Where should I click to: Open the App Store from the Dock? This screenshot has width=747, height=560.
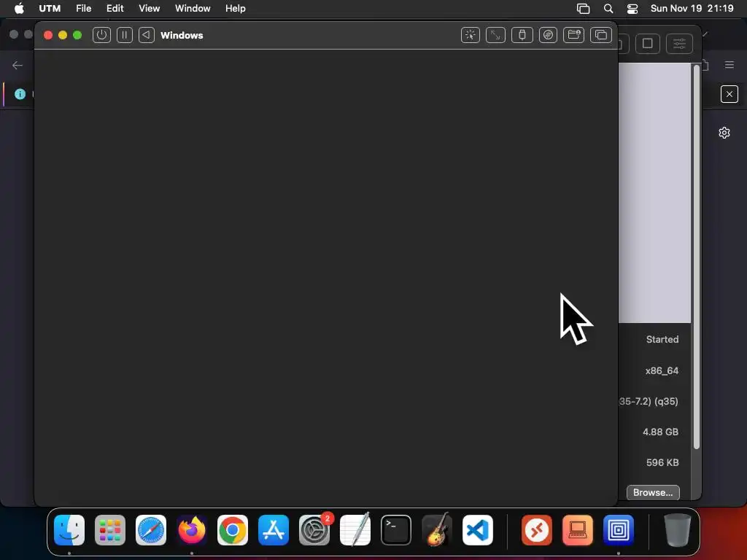coord(274,530)
